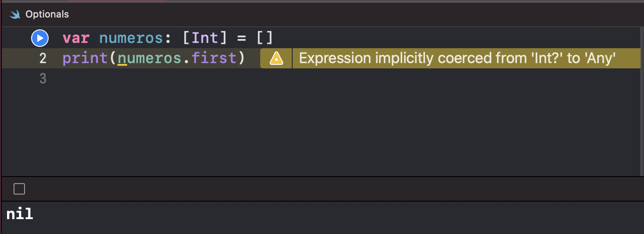Click line number 2 in the gutter
This screenshot has height=234, width=644.
(x=42, y=58)
